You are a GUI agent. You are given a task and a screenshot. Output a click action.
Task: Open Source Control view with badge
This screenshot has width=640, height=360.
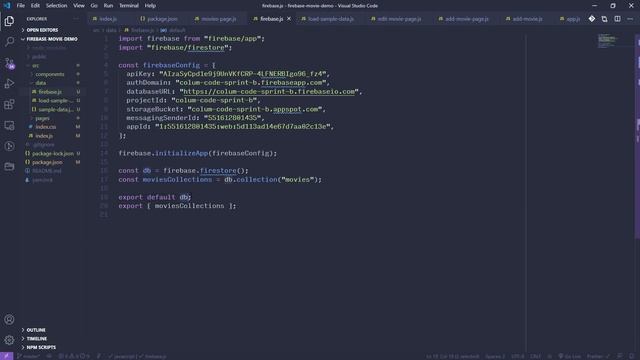click(x=9, y=63)
